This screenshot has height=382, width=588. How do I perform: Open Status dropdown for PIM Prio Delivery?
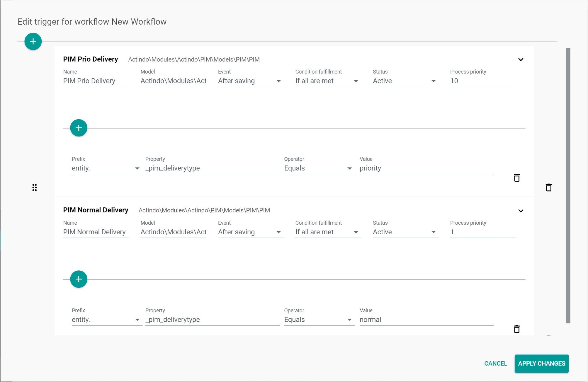406,81
